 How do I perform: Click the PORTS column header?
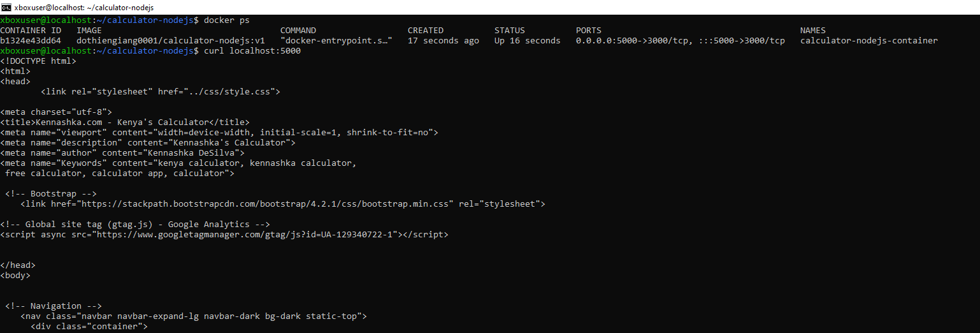click(x=588, y=31)
